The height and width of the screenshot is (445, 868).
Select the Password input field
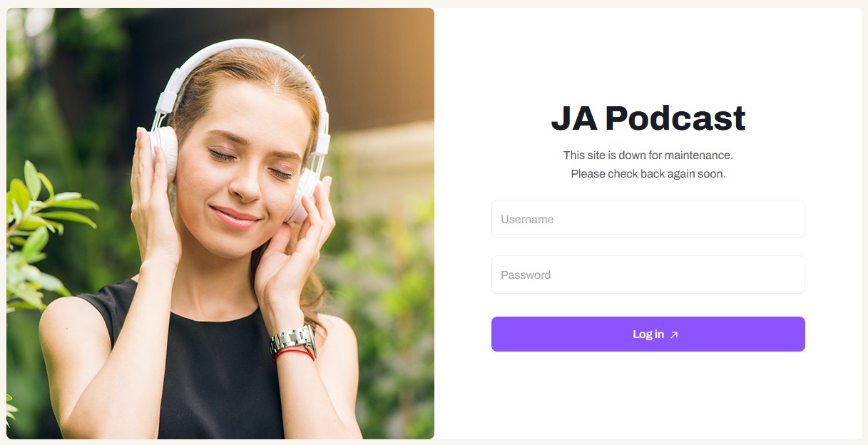(648, 275)
